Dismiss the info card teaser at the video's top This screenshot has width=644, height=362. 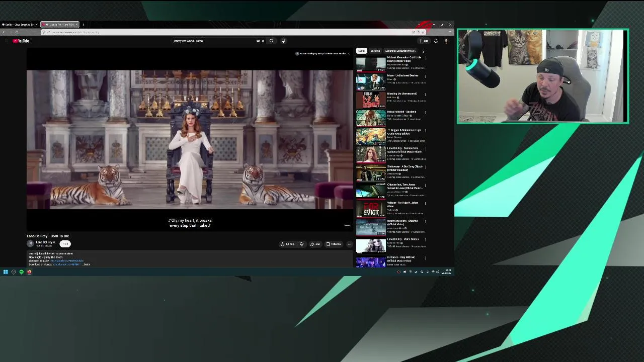348,53
